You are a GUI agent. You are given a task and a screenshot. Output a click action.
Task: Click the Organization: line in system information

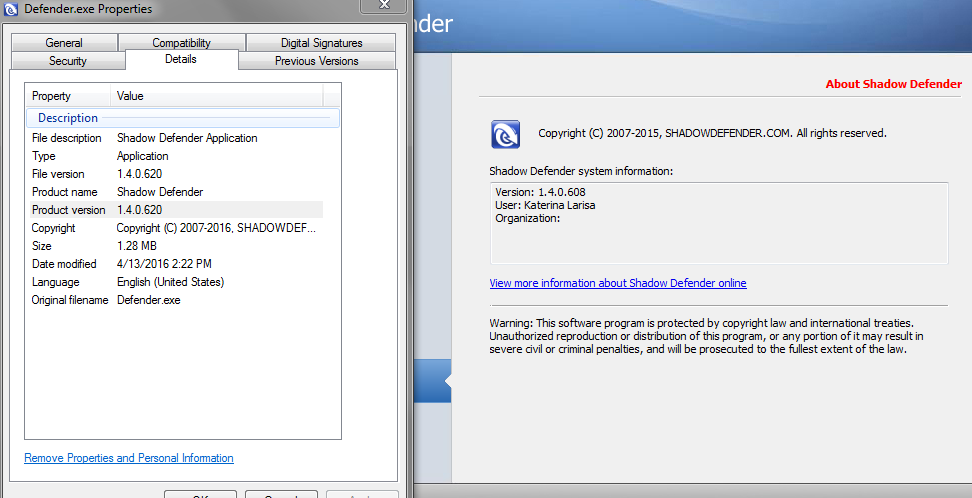click(528, 218)
